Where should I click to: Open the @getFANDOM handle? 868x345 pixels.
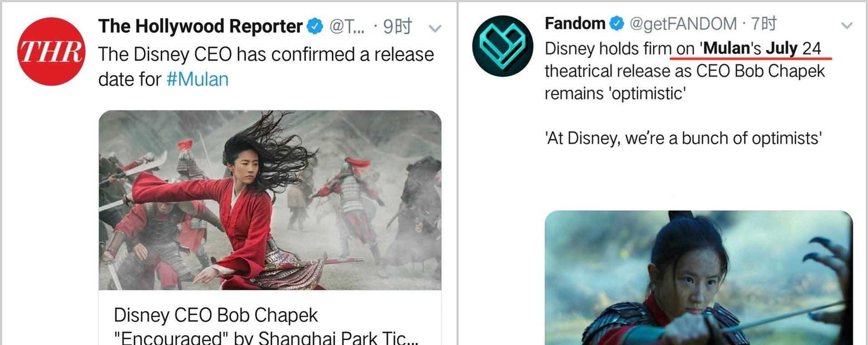click(683, 24)
